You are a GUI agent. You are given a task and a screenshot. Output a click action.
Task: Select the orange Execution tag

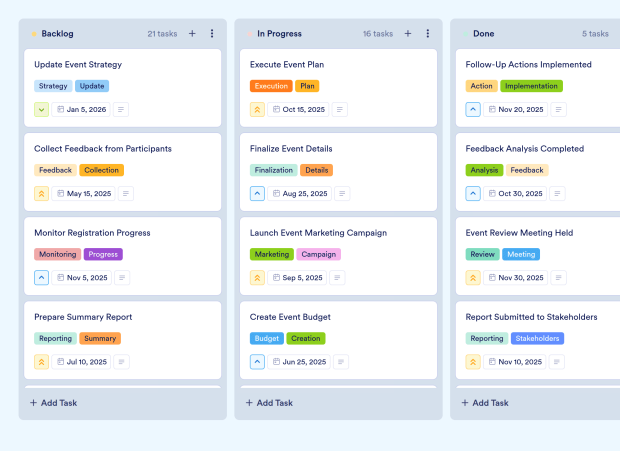[271, 86]
